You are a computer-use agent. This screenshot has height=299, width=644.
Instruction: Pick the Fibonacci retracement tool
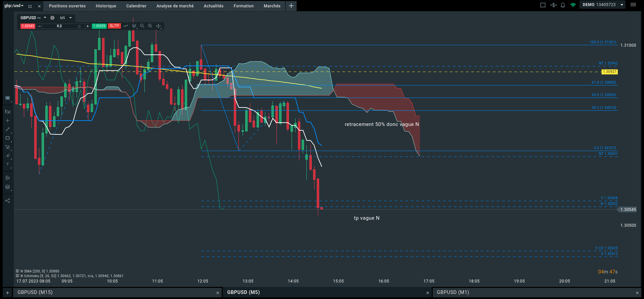7,147
